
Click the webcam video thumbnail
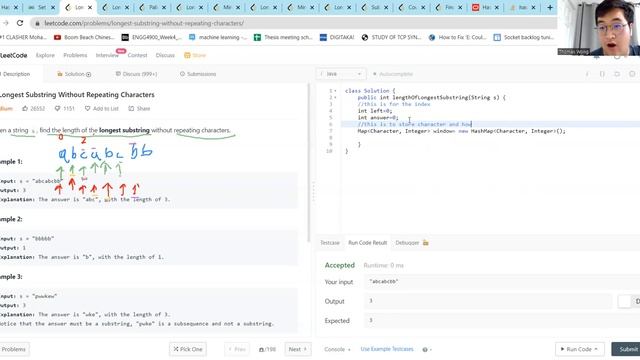599,28
